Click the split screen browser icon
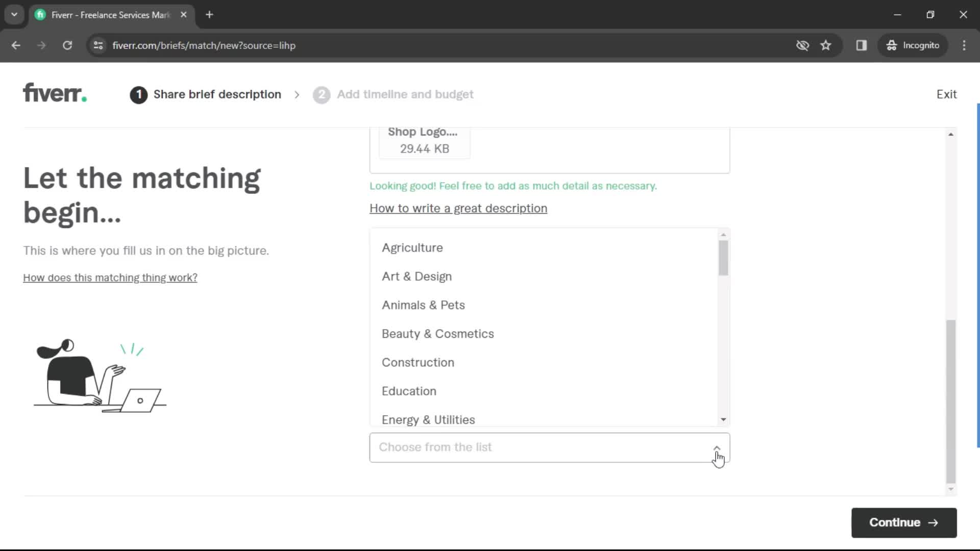Image resolution: width=980 pixels, height=551 pixels. click(862, 45)
